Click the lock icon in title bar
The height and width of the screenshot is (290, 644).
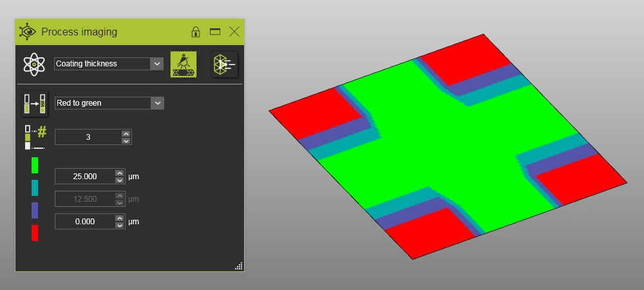coord(196,32)
